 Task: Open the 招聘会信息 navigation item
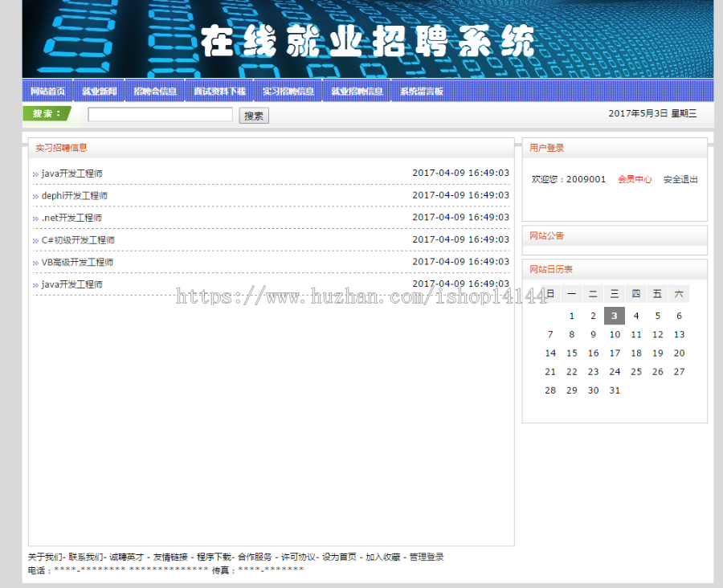click(155, 92)
